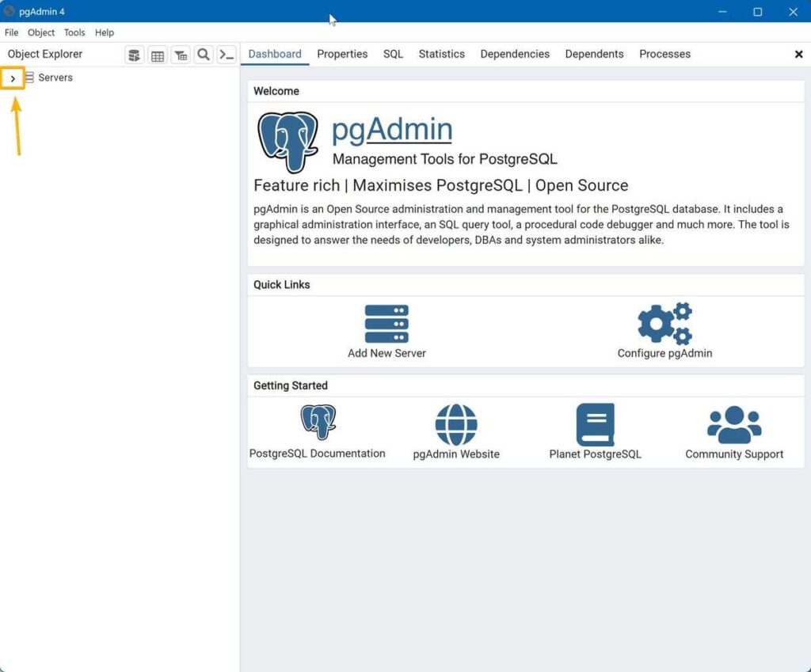Click the Filtered Rows toolbar icon
This screenshot has height=672, width=811.
pyautogui.click(x=181, y=55)
